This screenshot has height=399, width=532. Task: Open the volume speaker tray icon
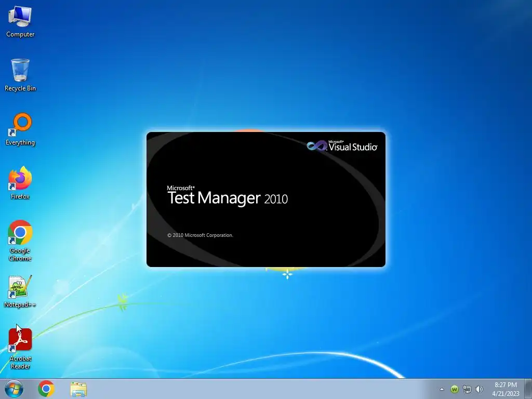[x=479, y=389]
